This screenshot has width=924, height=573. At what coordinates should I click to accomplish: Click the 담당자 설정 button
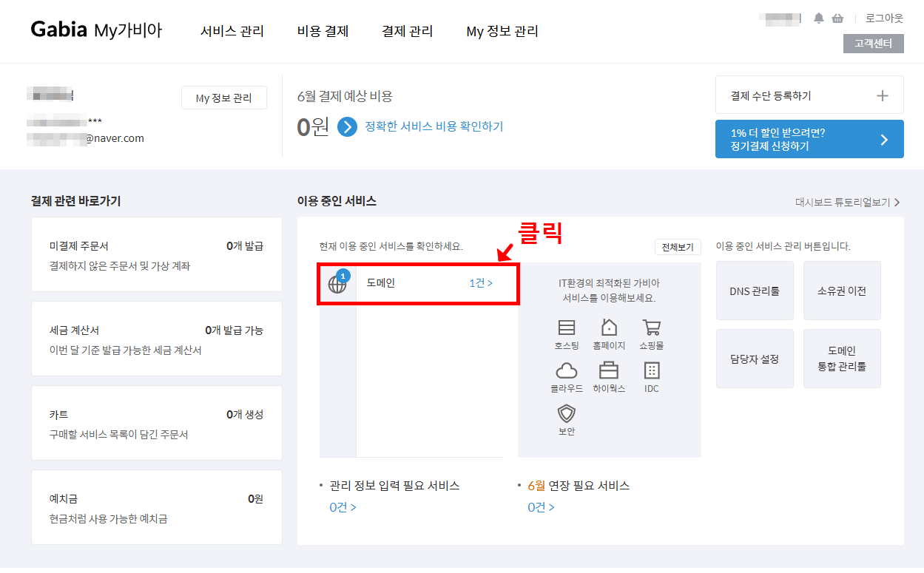(755, 359)
